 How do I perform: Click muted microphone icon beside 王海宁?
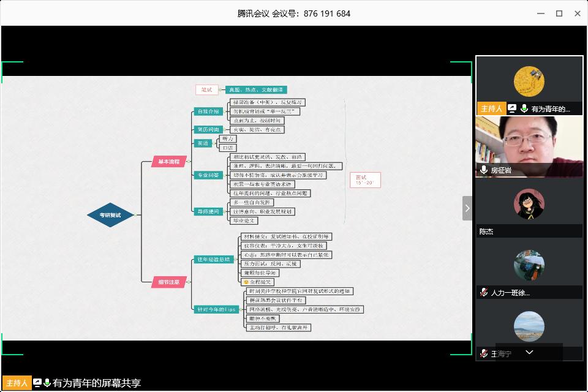(484, 353)
